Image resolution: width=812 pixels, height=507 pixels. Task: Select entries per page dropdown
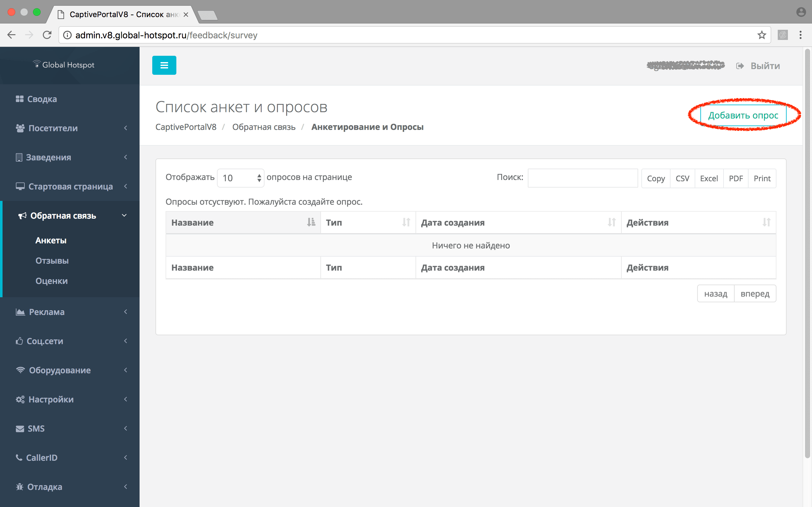click(240, 177)
